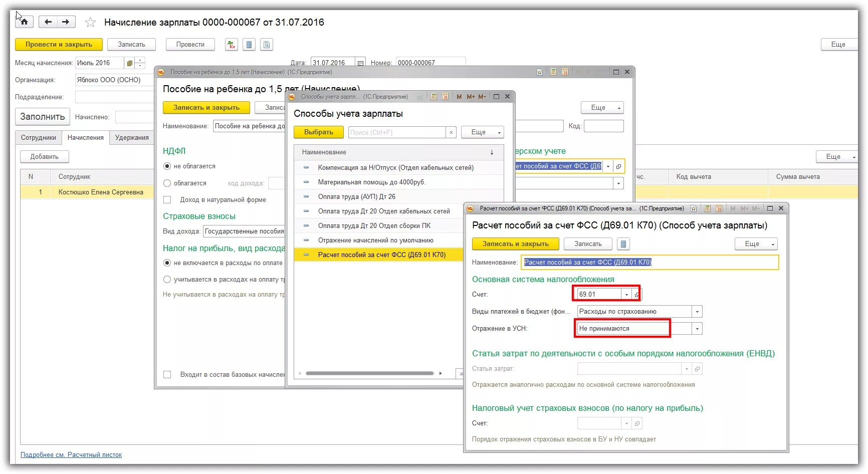Go to the home page icon
The image size is (868, 474).
pos(24,22)
